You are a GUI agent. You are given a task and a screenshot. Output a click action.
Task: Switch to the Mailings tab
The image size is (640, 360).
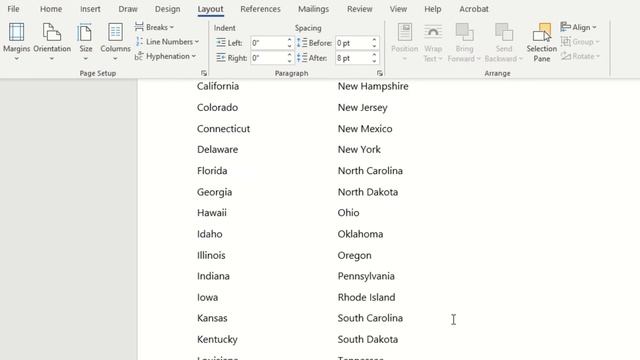point(313,9)
